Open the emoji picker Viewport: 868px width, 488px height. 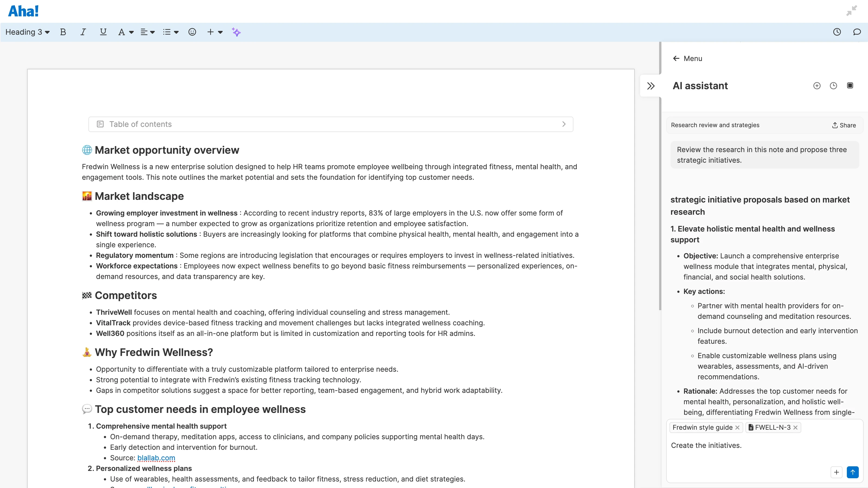click(192, 32)
